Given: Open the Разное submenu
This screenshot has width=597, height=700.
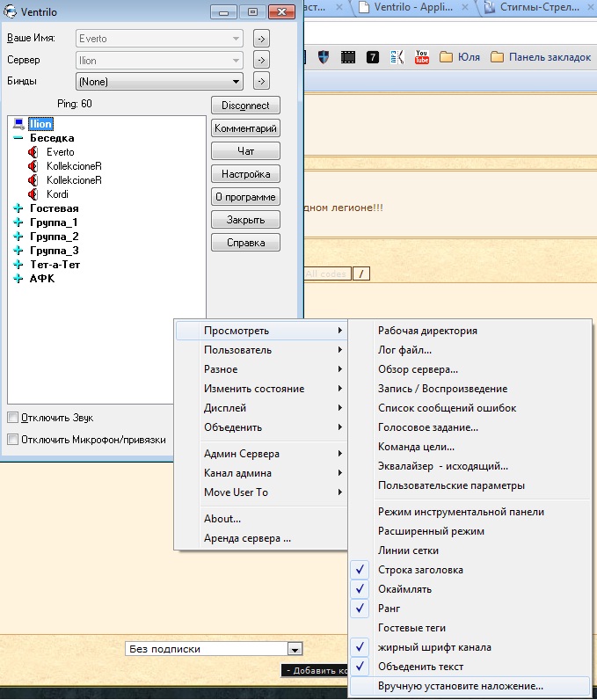Looking at the screenshot, I should pos(261,369).
